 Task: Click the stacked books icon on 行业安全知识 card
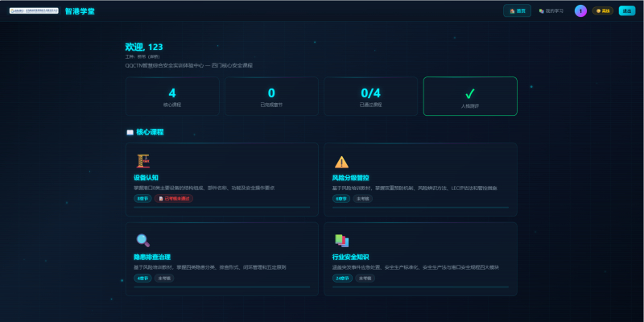click(x=341, y=241)
